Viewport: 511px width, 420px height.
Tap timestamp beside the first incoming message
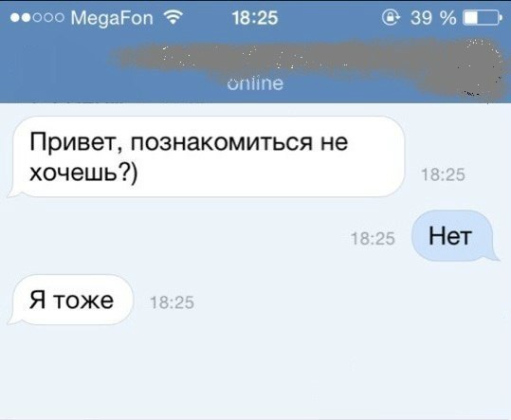[x=443, y=174]
